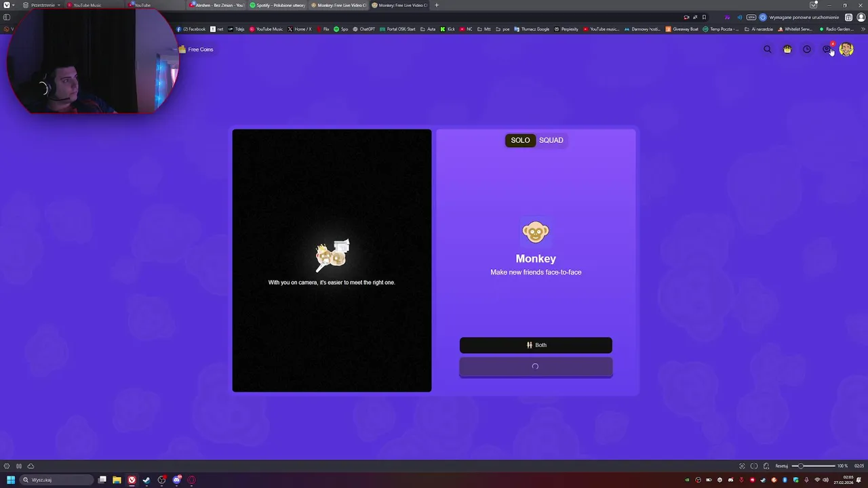Open the volume control in system tray
Image resolution: width=868 pixels, height=488 pixels.
tap(827, 480)
